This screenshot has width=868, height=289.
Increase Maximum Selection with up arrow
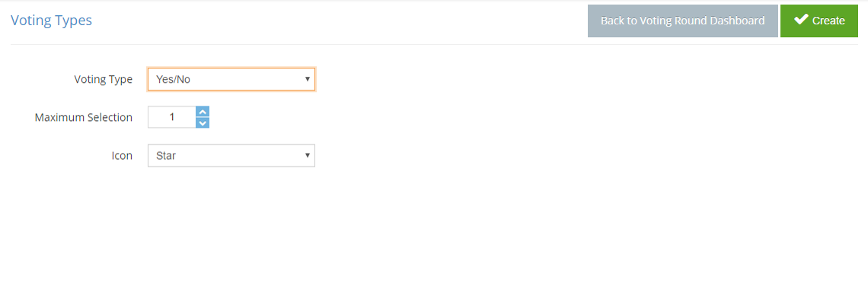[203, 111]
